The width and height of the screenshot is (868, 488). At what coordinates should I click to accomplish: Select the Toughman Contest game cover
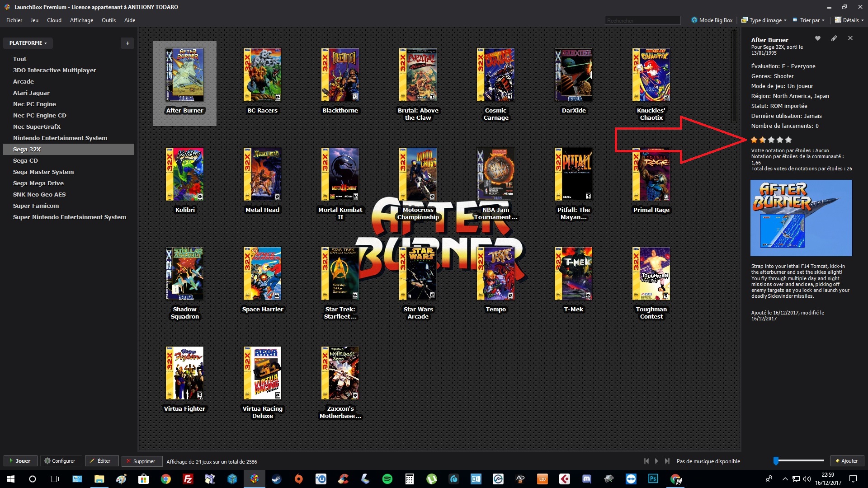pos(651,273)
